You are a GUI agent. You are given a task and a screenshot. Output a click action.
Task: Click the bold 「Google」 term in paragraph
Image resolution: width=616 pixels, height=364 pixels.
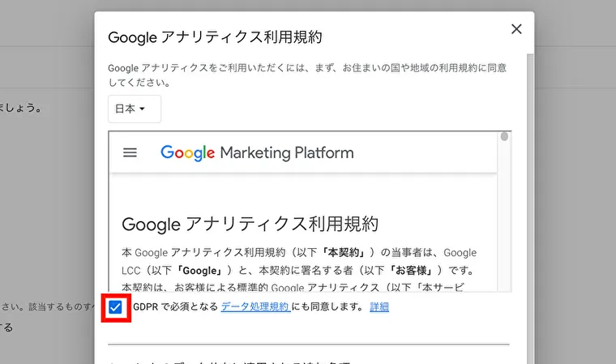[199, 271]
